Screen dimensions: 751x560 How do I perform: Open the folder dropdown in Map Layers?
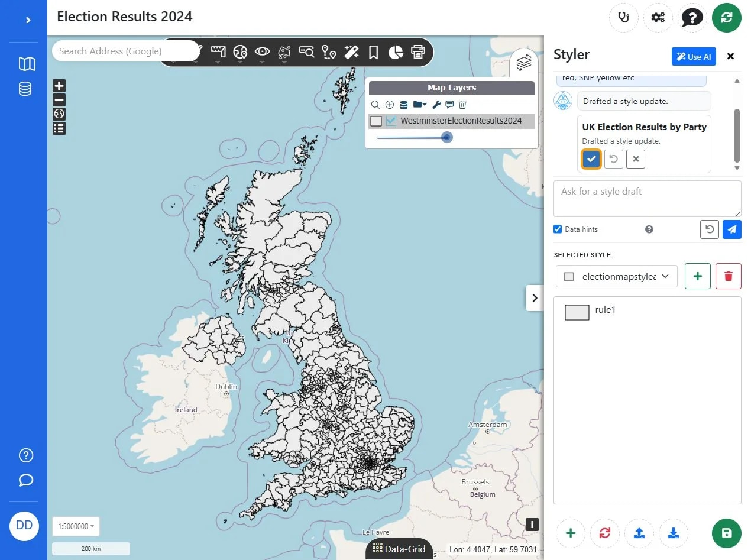420,105
